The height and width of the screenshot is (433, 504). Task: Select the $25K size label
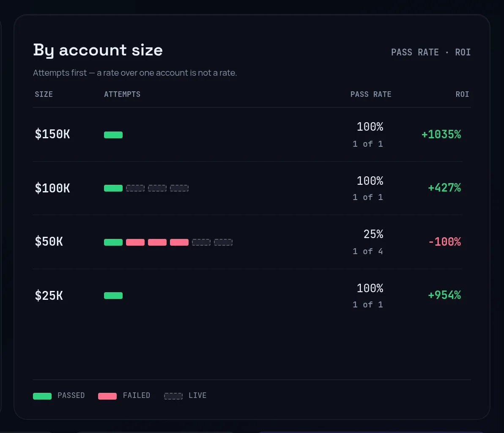pos(49,296)
